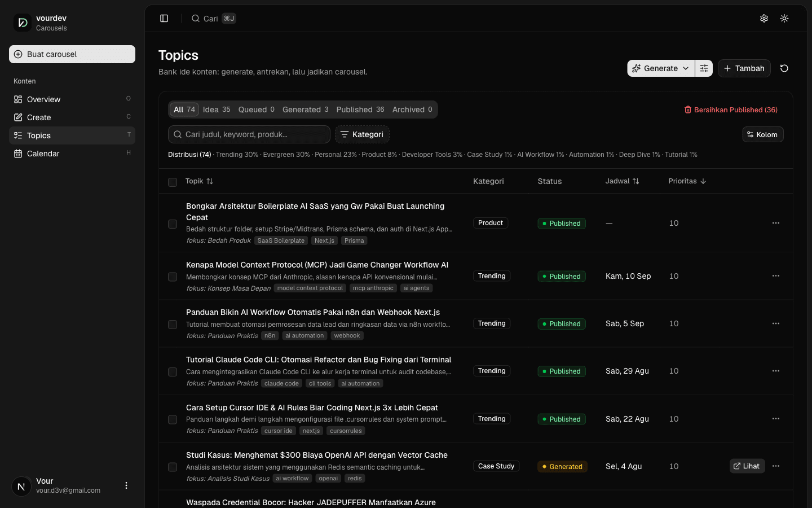Open row menu for Tutorial Claude Code CLI
This screenshot has height=508, width=812.
coord(776,371)
